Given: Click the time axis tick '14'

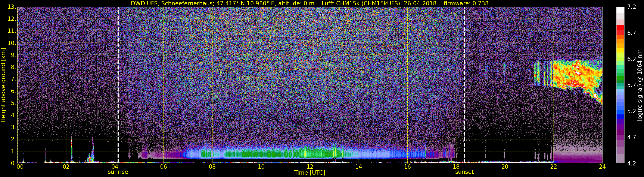Looking at the screenshot, I should (358, 167).
